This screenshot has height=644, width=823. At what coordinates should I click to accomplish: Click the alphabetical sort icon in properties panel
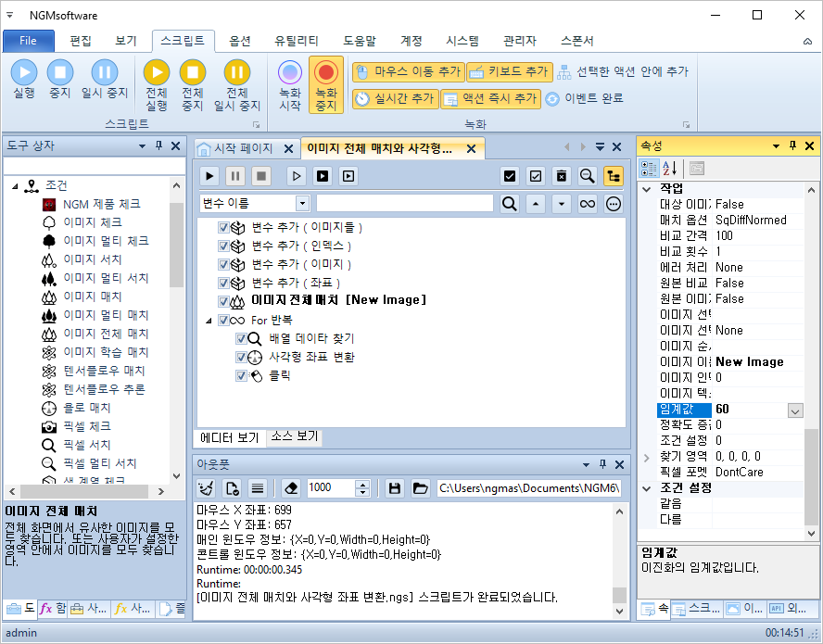click(669, 169)
